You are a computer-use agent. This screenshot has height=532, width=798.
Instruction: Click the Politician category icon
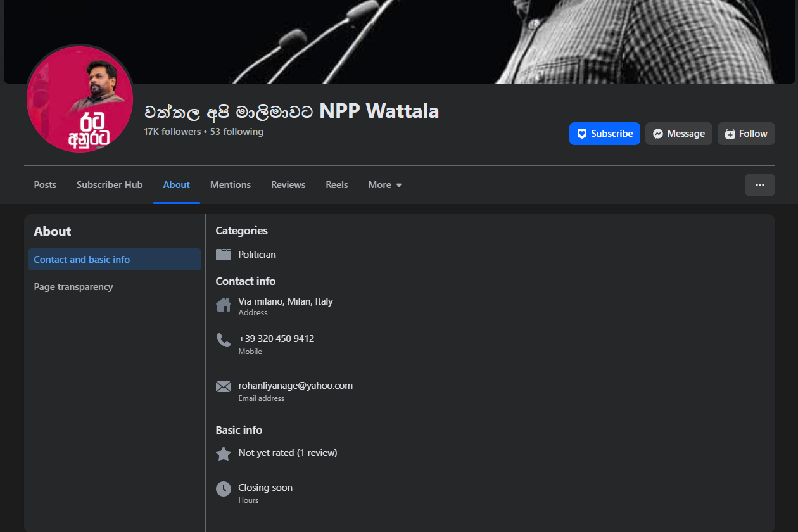click(224, 255)
